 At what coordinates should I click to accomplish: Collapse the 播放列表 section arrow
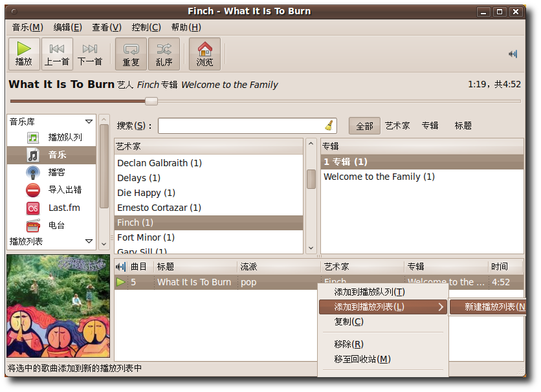tap(89, 241)
